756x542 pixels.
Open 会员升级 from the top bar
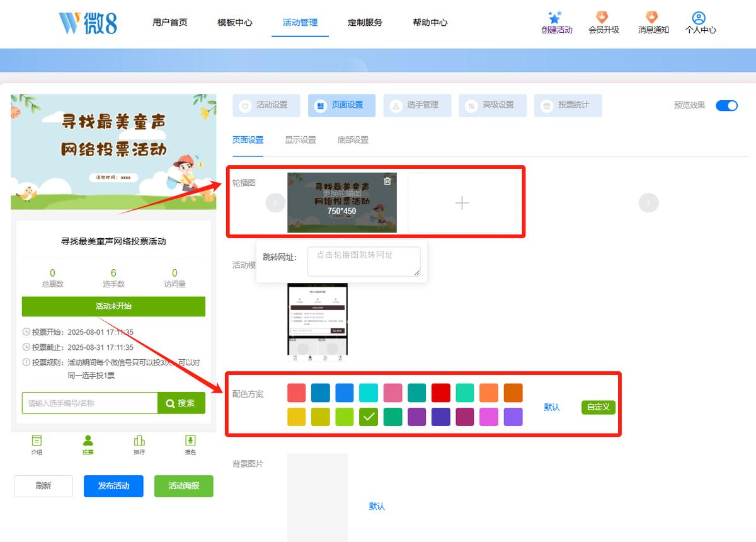[604, 23]
